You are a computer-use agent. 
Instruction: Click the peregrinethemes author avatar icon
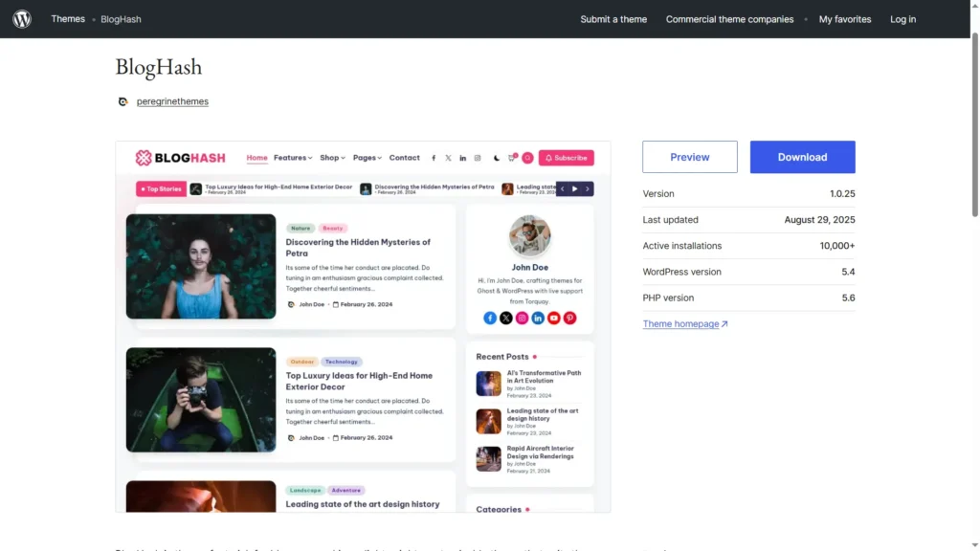point(123,101)
